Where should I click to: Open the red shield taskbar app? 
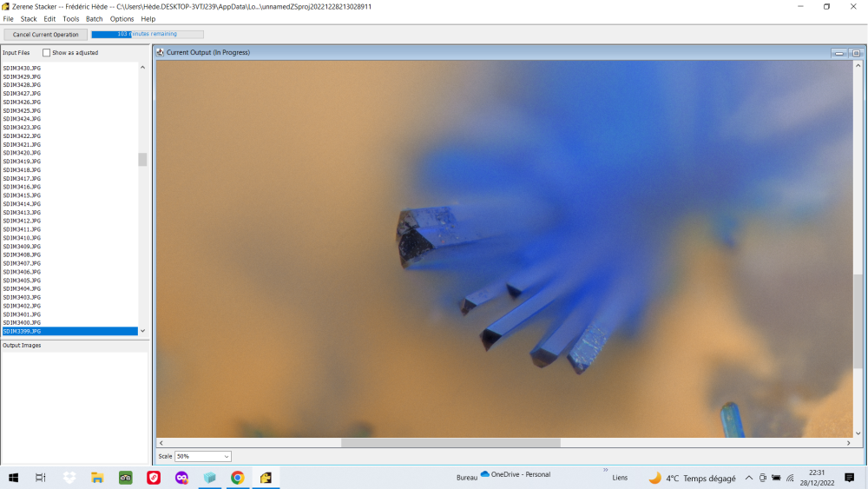click(x=154, y=478)
